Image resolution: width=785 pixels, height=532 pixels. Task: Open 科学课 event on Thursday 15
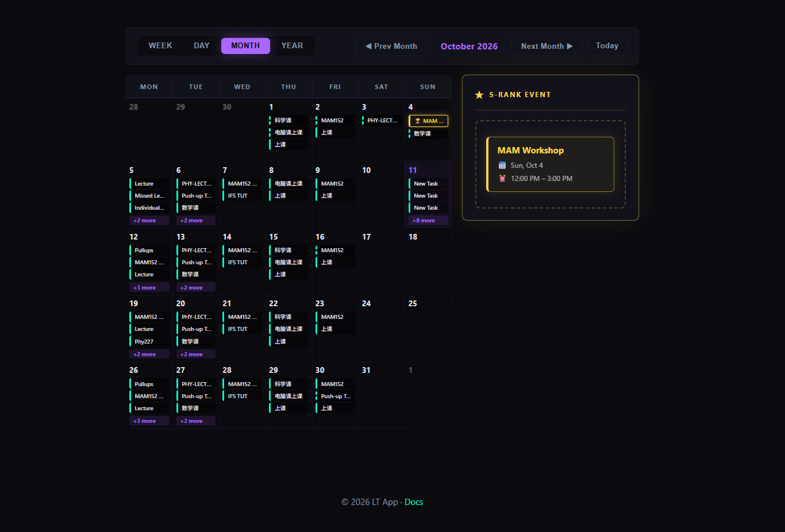click(x=288, y=250)
